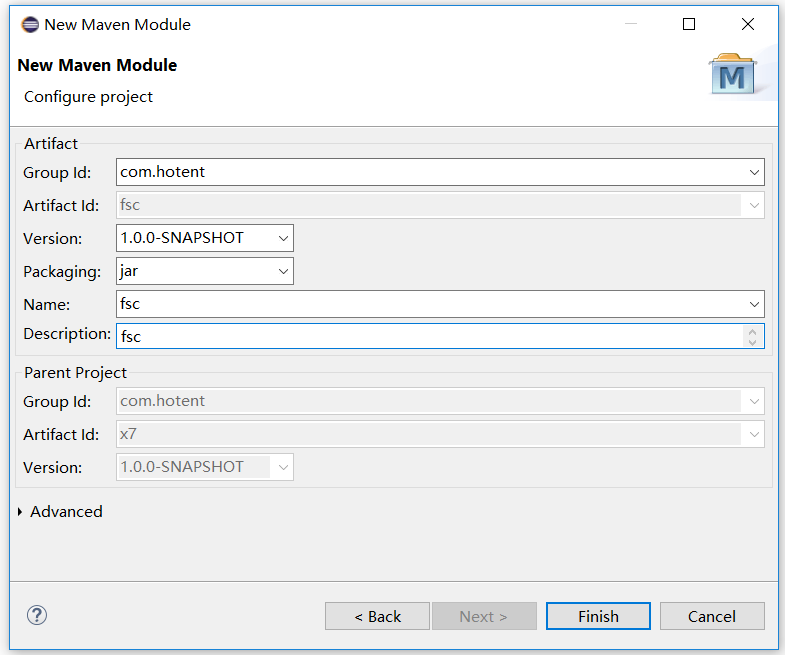785x655 pixels.
Task: Click the Eclipse icon in title bar
Action: point(30,24)
